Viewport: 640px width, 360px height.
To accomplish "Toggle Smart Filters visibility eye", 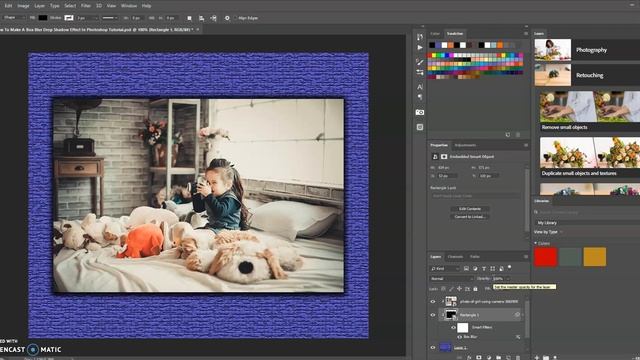I will pyautogui.click(x=453, y=327).
